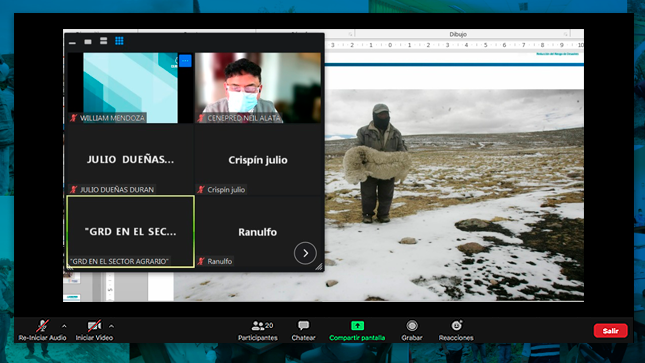Open more options on William Mendoza tile
The width and height of the screenshot is (645, 363).
185,60
